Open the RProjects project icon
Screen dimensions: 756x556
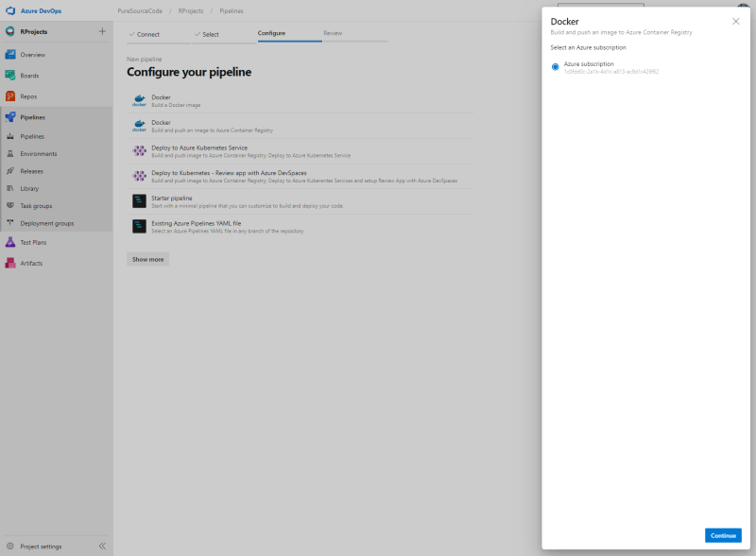10,31
